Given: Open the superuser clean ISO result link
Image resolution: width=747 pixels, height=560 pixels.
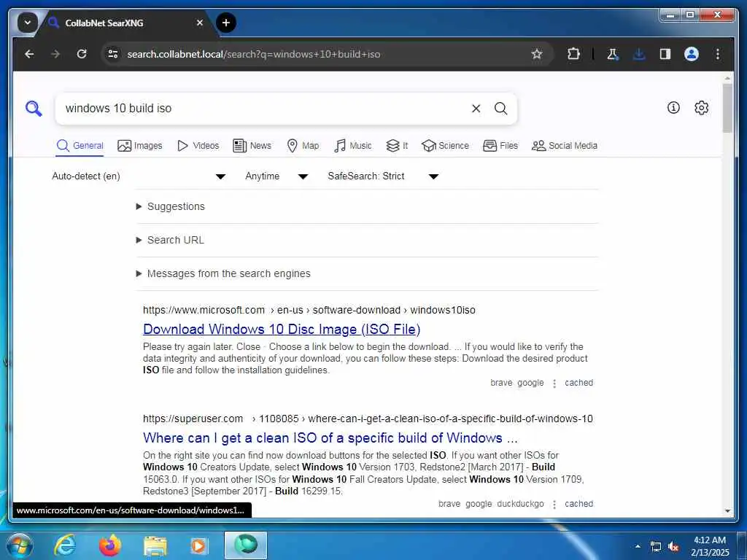Looking at the screenshot, I should (x=330, y=437).
